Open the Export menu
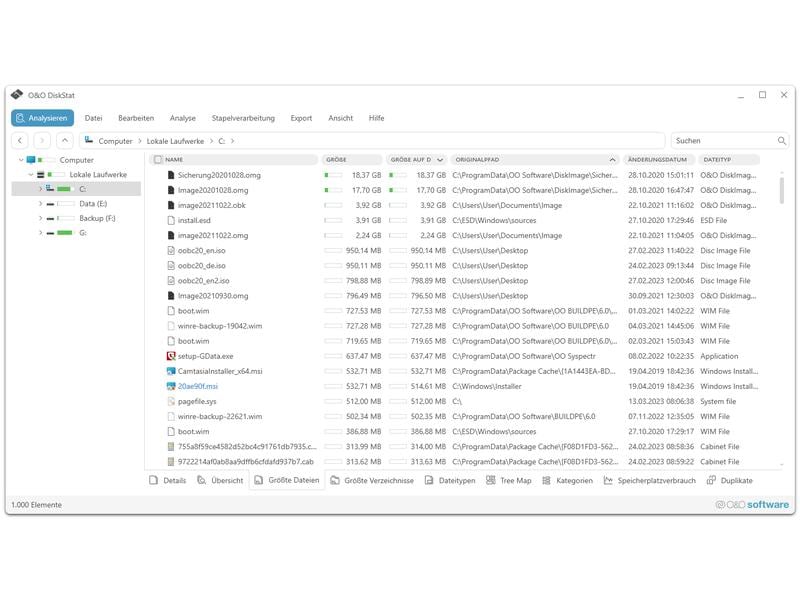 click(x=301, y=118)
